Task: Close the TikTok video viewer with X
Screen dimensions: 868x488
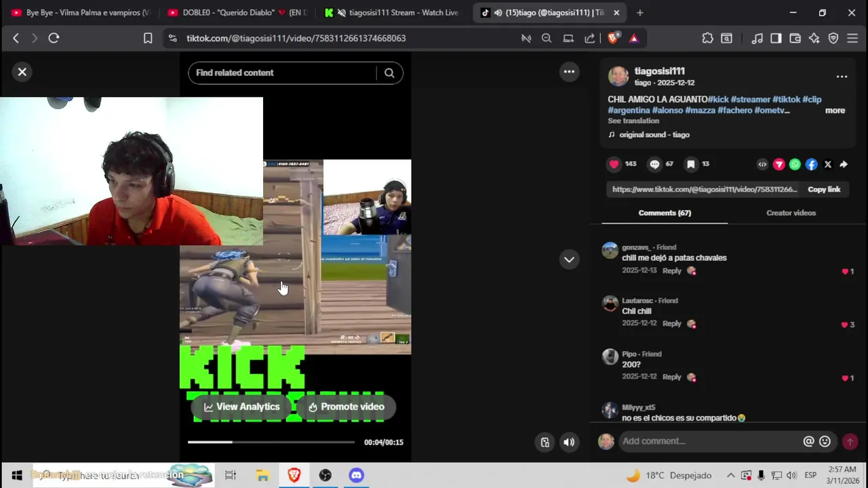Action: (22, 72)
